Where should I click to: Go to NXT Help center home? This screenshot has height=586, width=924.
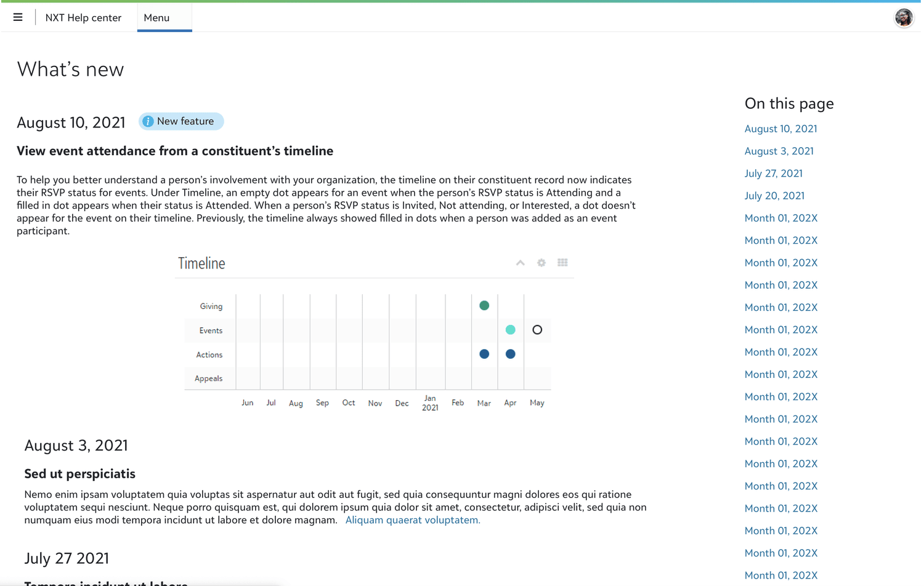(x=83, y=18)
